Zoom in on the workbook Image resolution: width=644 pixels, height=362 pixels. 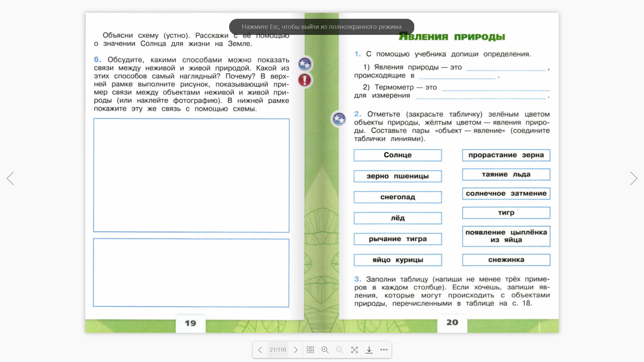tap(325, 350)
